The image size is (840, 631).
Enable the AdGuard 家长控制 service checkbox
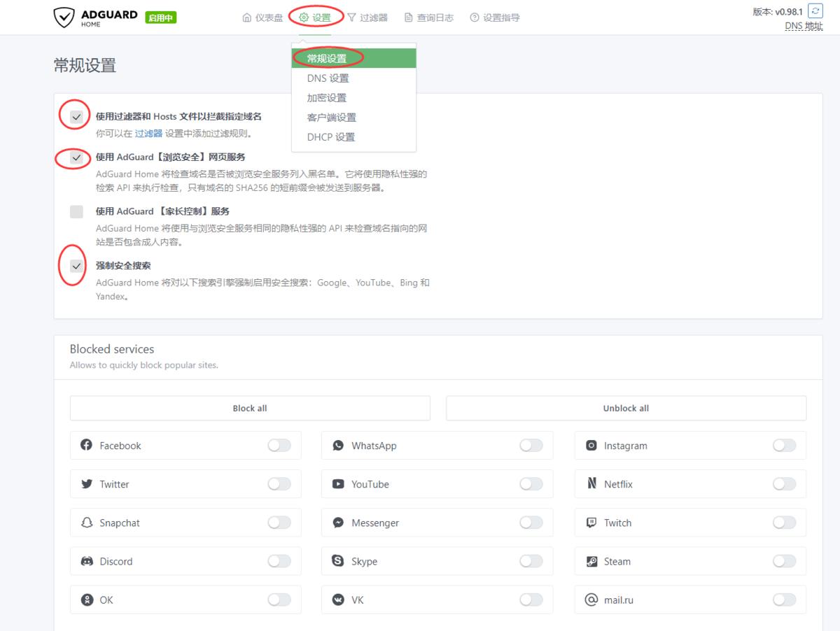76,211
